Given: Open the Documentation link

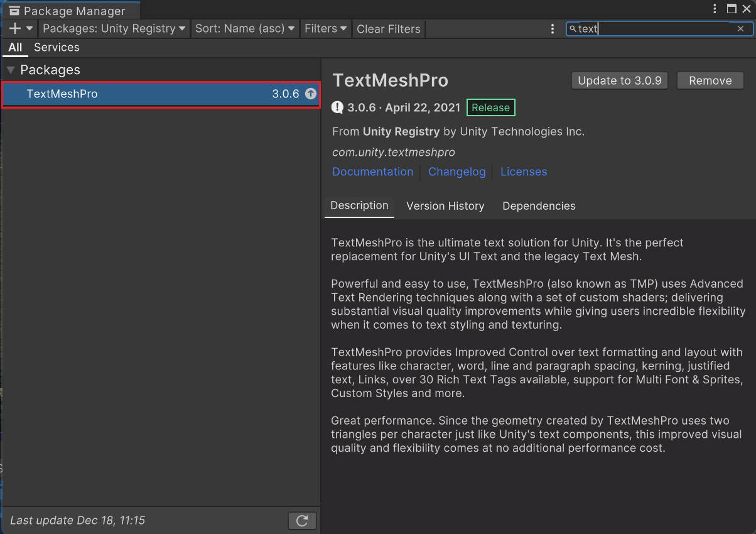Looking at the screenshot, I should pyautogui.click(x=372, y=172).
